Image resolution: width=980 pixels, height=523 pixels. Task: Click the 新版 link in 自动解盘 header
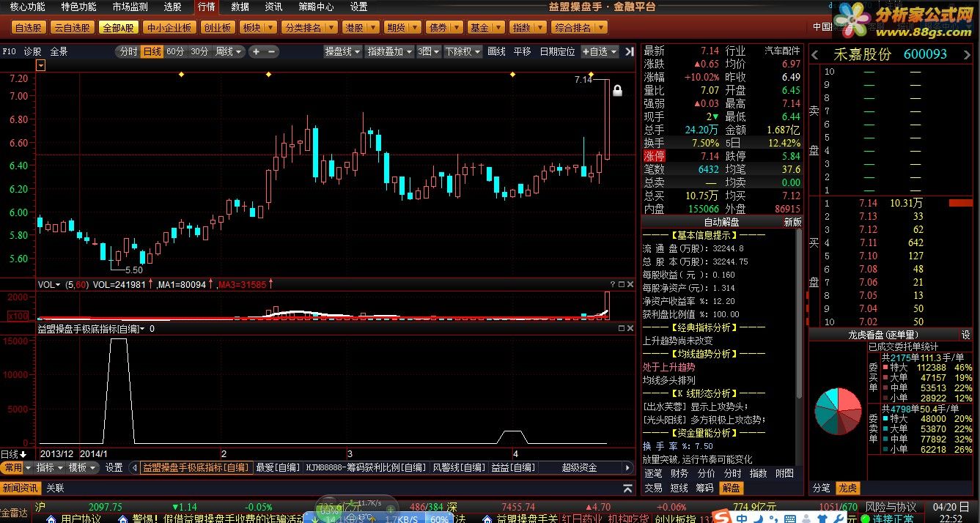pyautogui.click(x=792, y=222)
